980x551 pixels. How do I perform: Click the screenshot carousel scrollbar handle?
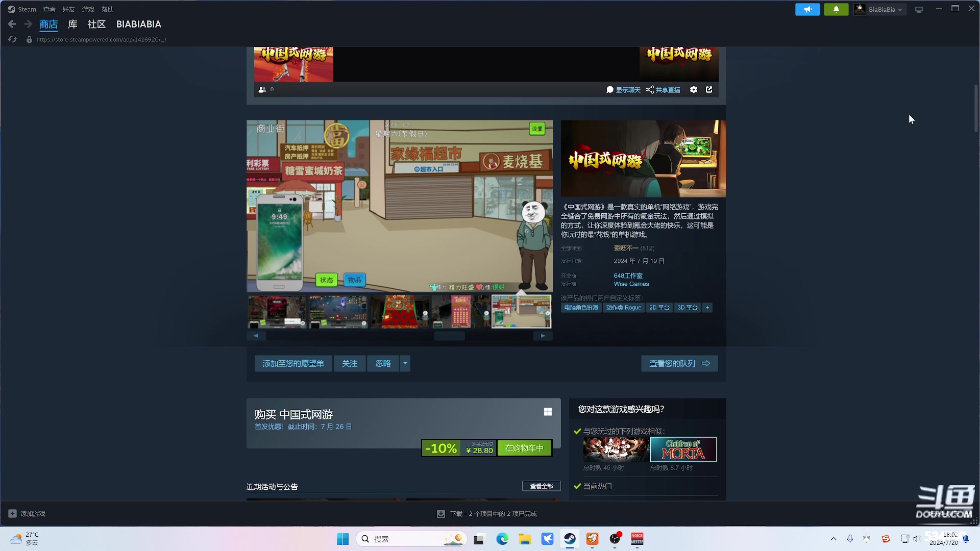[449, 336]
